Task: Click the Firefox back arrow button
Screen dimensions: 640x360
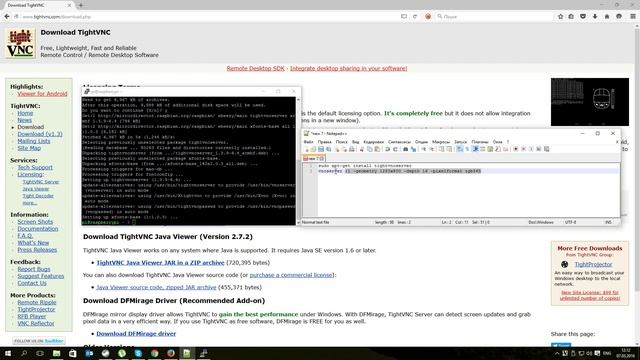Action: [7, 16]
